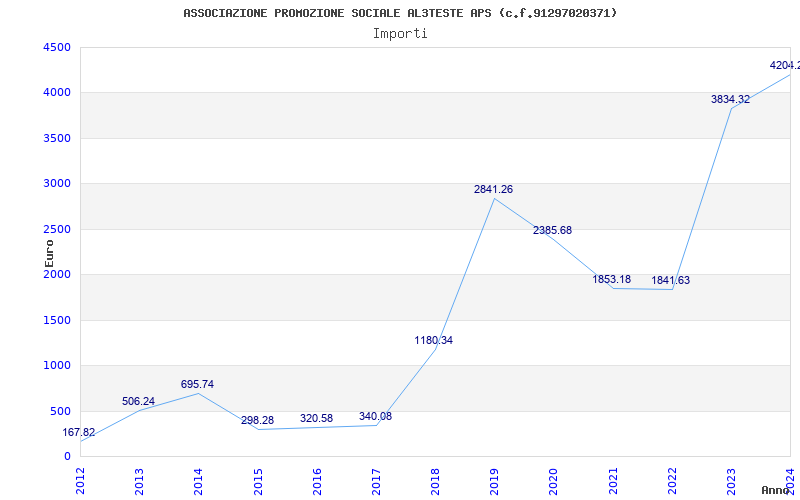Select data value 1180.34

(434, 340)
